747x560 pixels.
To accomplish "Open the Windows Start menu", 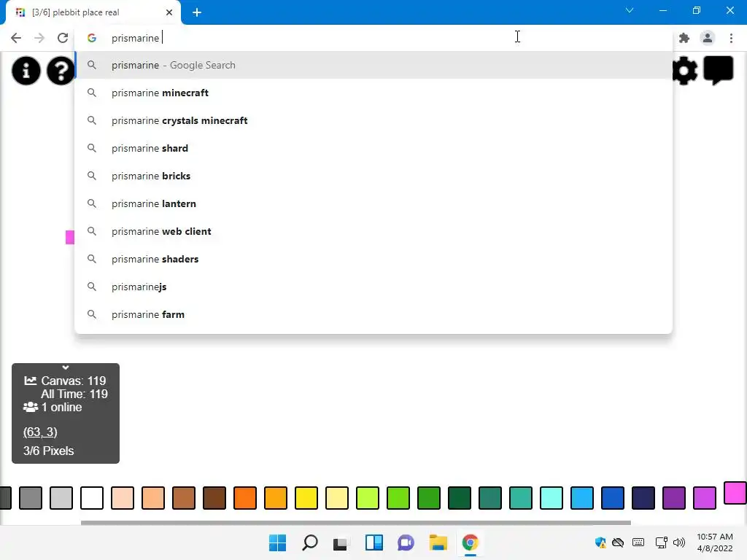I will click(277, 542).
